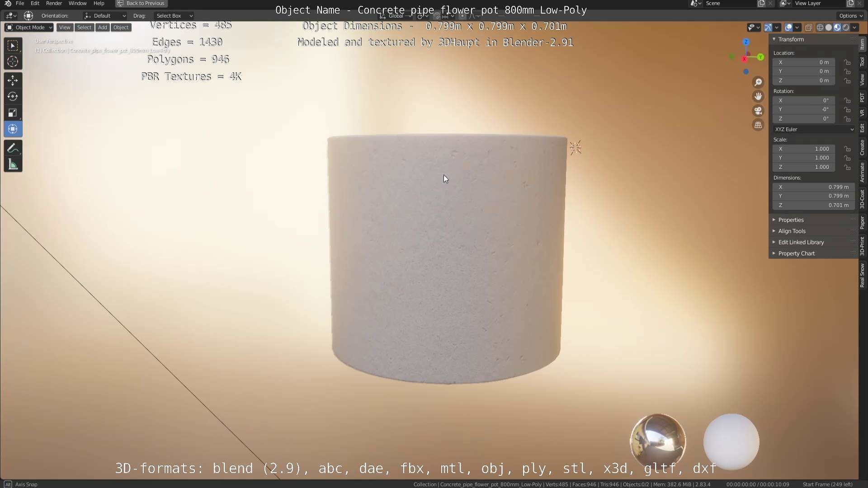This screenshot has height=488, width=868.
Task: Toggle X-ray mode
Action: [x=809, y=28]
